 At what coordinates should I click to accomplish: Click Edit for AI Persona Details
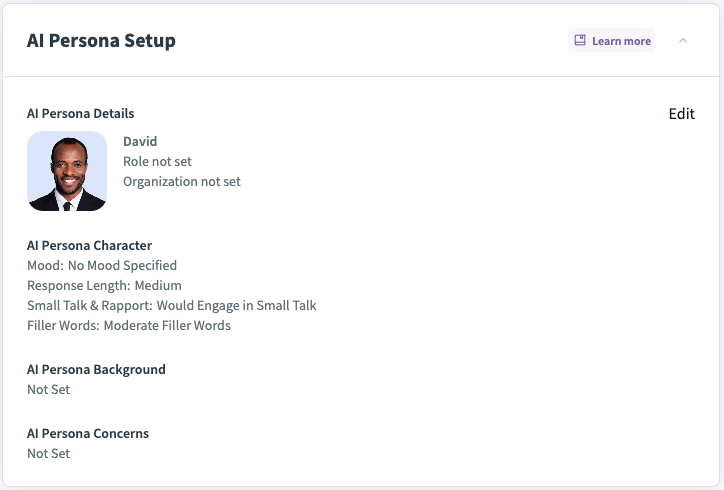click(681, 114)
